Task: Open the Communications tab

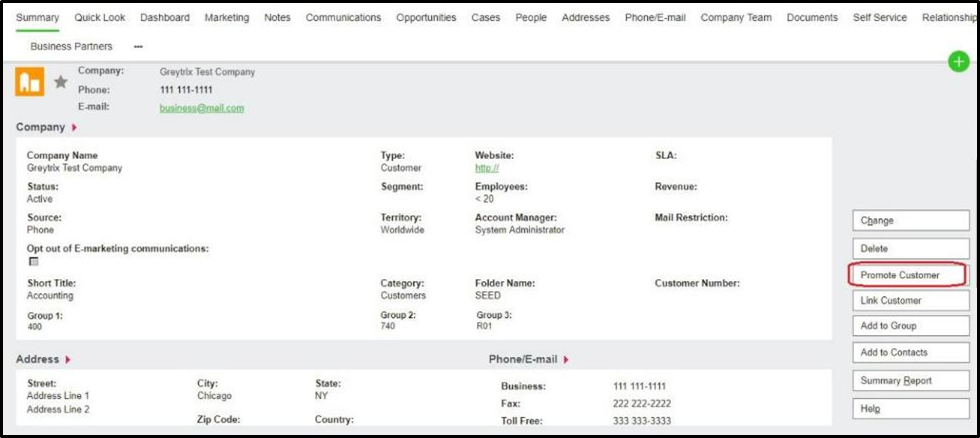Action: point(343,18)
